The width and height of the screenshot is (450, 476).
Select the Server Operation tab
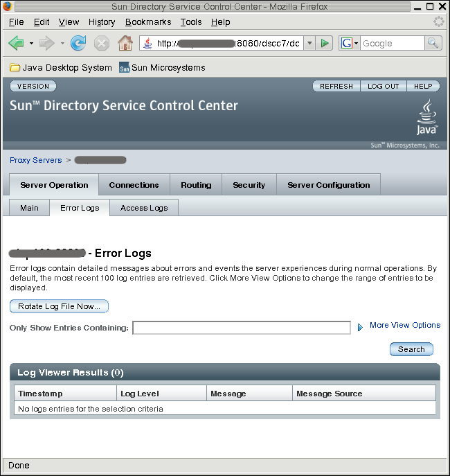click(x=54, y=185)
